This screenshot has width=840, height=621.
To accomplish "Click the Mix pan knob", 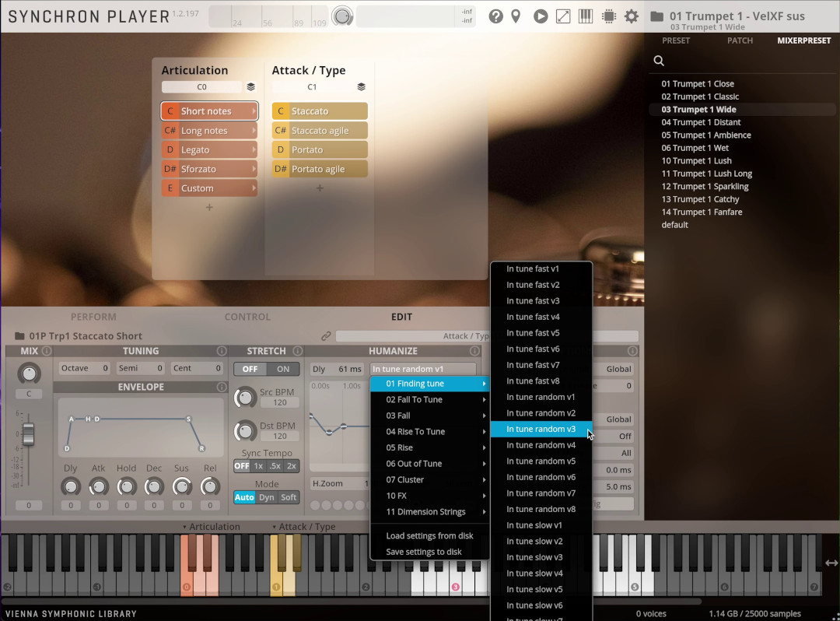I will click(x=29, y=374).
